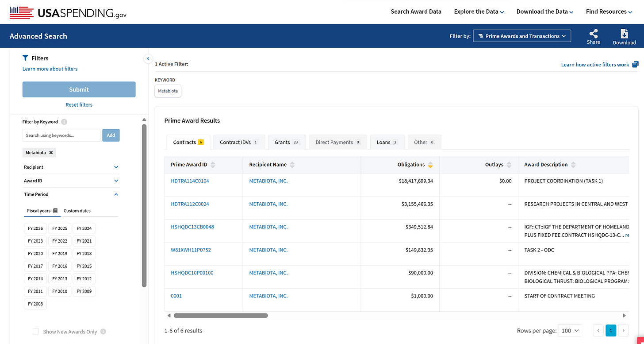This screenshot has width=644, height=344.
Task: Open award 0001 link
Action: pyautogui.click(x=176, y=296)
